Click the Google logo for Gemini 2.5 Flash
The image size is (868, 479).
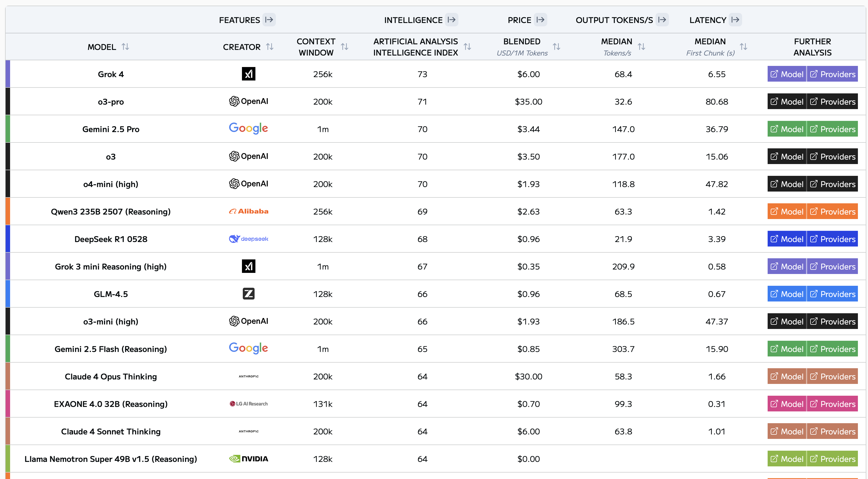click(x=248, y=349)
